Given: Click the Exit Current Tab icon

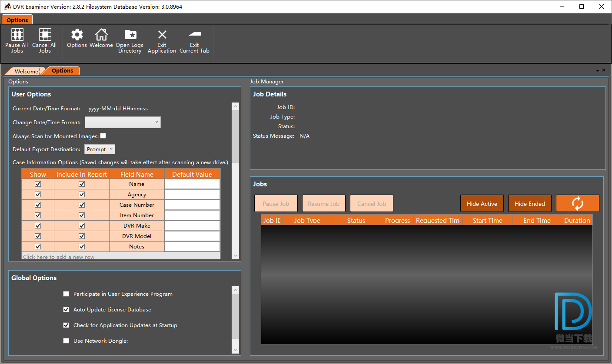Looking at the screenshot, I should (x=195, y=34).
